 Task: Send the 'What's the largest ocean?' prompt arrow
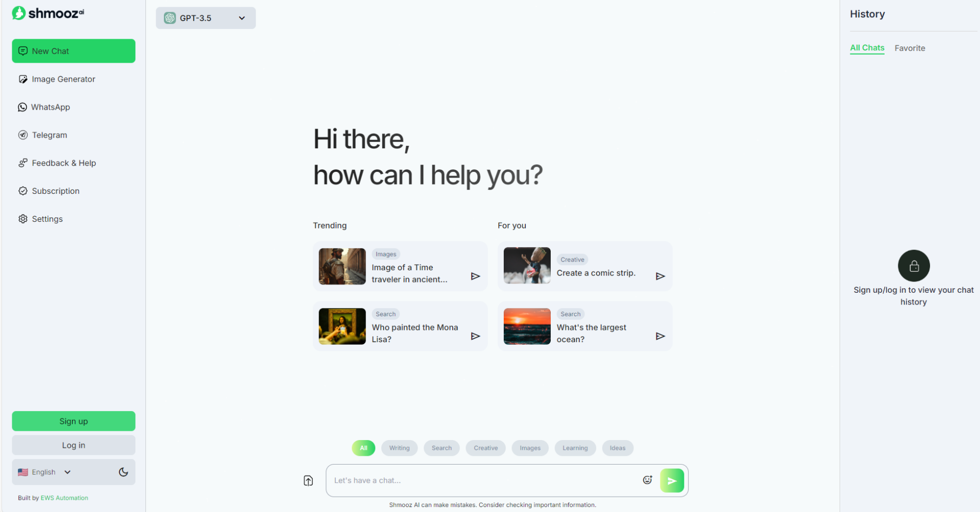coord(660,336)
